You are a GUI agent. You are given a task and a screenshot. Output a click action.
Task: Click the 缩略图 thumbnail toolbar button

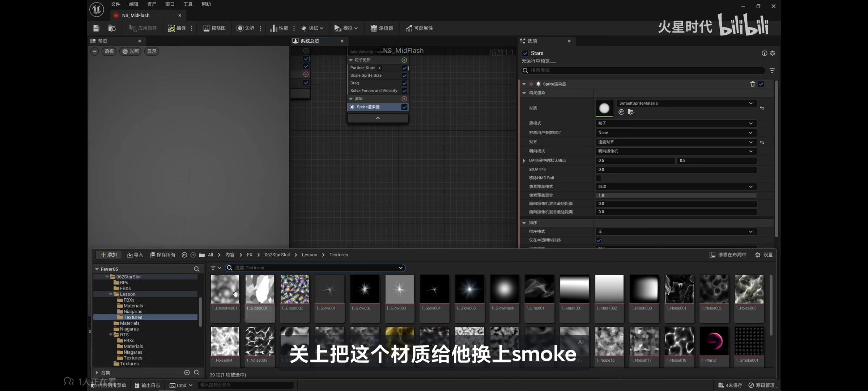tap(214, 28)
